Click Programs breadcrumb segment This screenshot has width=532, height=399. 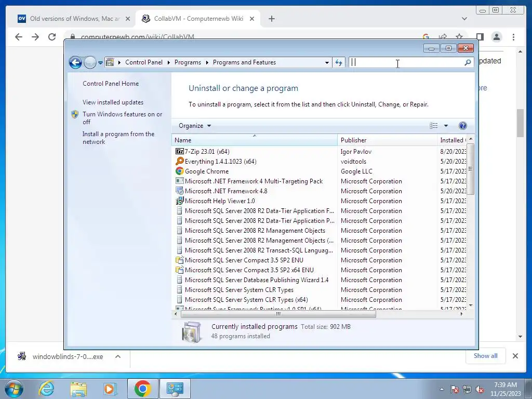tap(188, 62)
